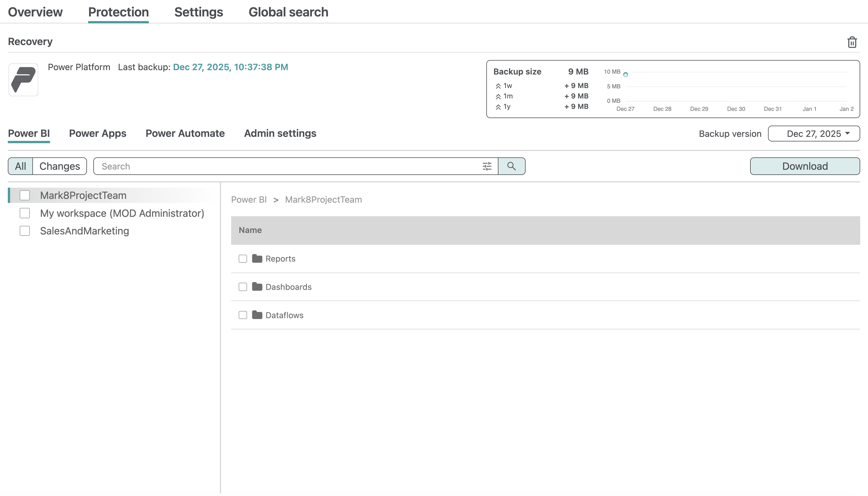Viewport: 868px width, 496px height.
Task: Click the Dec 27 chart data point
Action: pyautogui.click(x=625, y=74)
